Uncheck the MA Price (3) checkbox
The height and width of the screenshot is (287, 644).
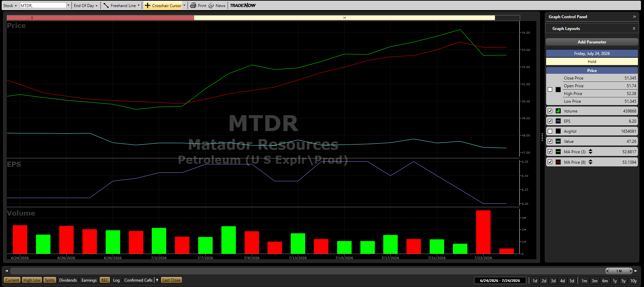pos(550,152)
